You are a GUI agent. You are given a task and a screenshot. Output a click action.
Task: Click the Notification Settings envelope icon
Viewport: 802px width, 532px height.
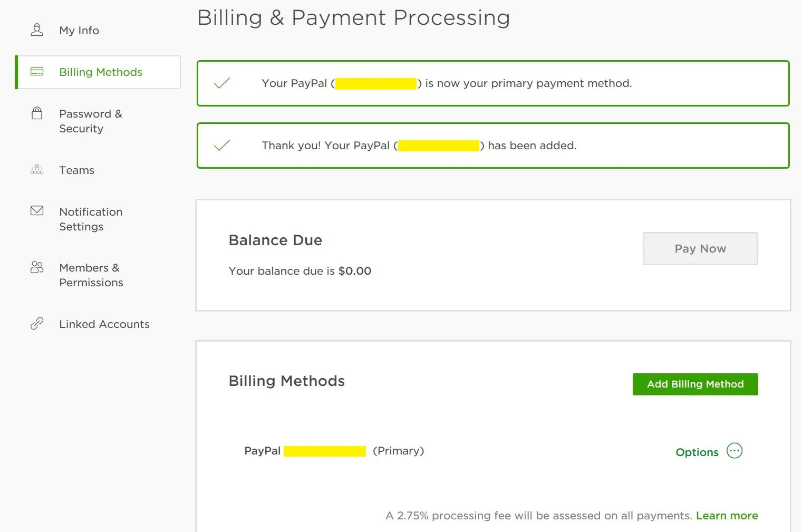click(x=37, y=211)
